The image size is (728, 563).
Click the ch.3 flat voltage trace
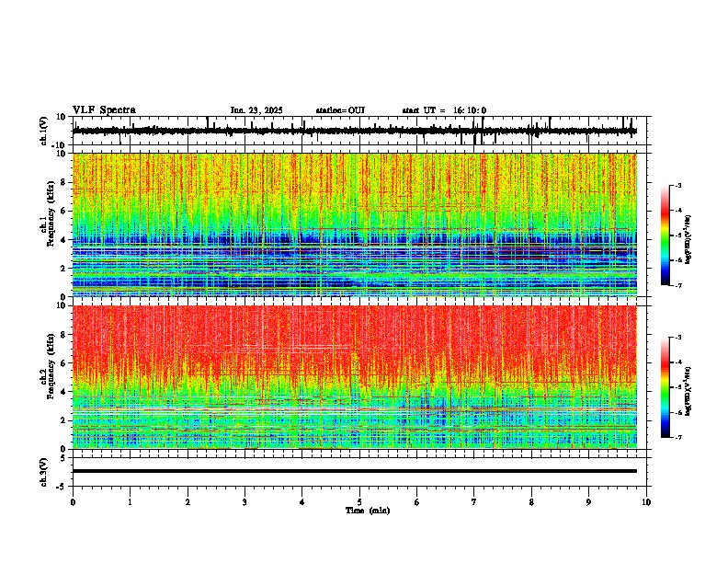point(355,471)
